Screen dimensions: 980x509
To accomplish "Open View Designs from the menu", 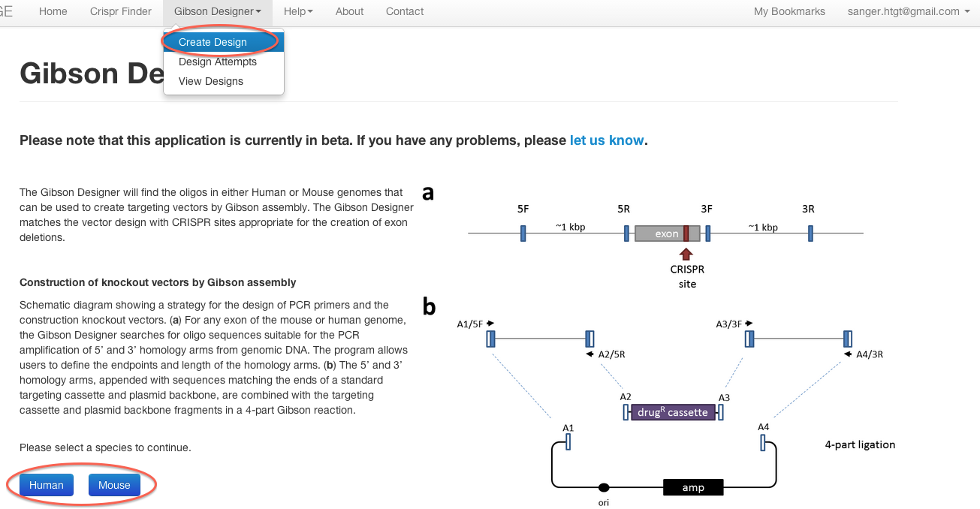I will [x=211, y=81].
